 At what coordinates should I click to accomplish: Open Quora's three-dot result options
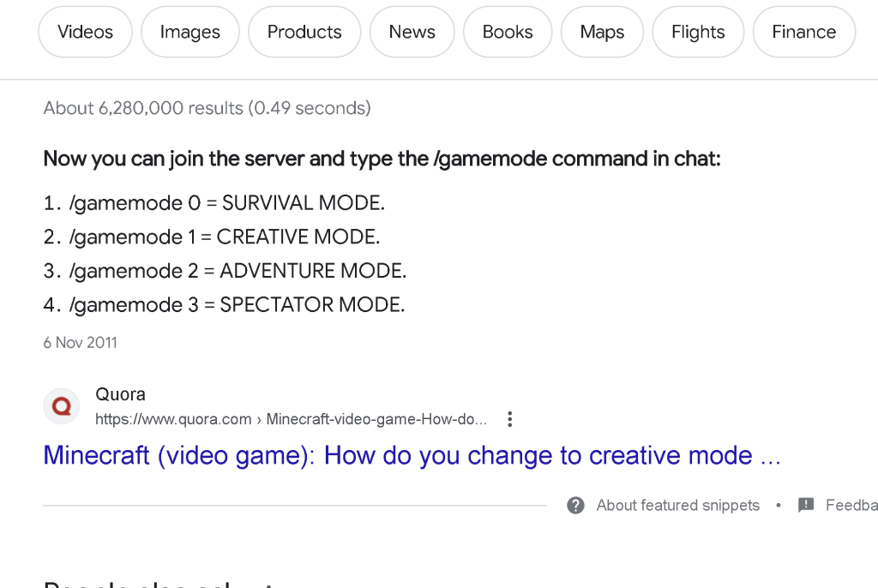click(509, 419)
